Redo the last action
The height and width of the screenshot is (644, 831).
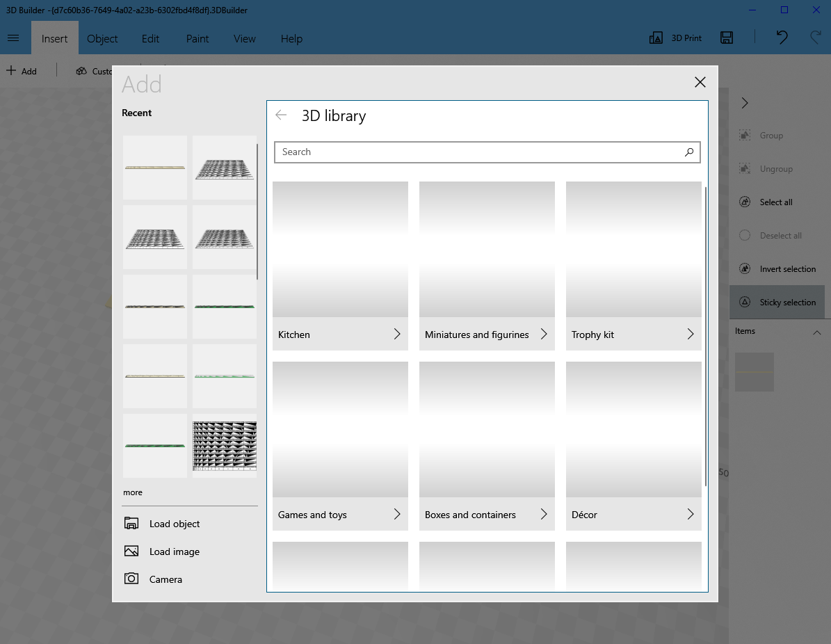(x=816, y=37)
